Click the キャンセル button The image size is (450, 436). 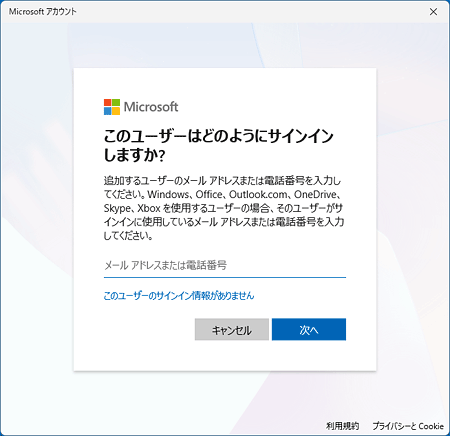click(232, 329)
